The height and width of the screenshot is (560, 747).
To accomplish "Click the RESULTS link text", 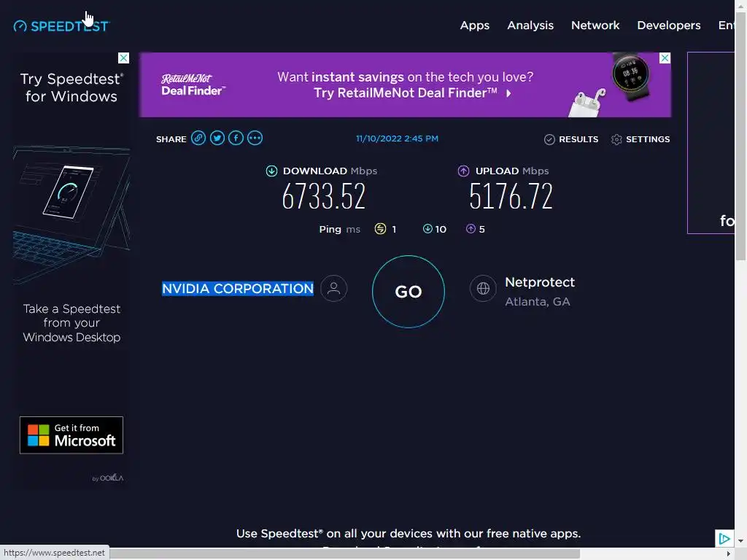I will pos(578,139).
